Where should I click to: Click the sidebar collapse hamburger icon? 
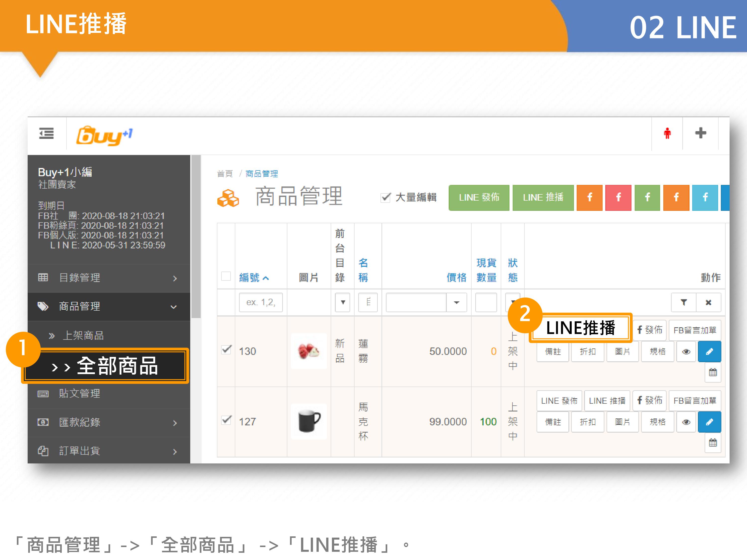(x=46, y=133)
